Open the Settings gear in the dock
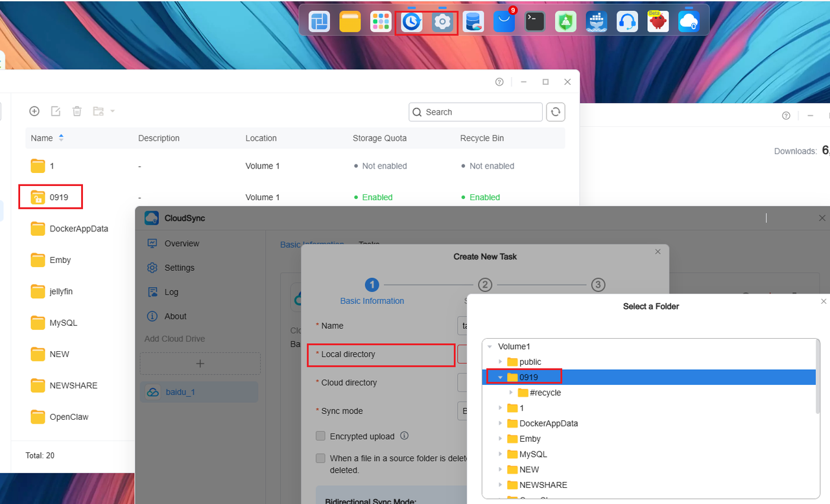This screenshot has height=504, width=830. pos(442,21)
